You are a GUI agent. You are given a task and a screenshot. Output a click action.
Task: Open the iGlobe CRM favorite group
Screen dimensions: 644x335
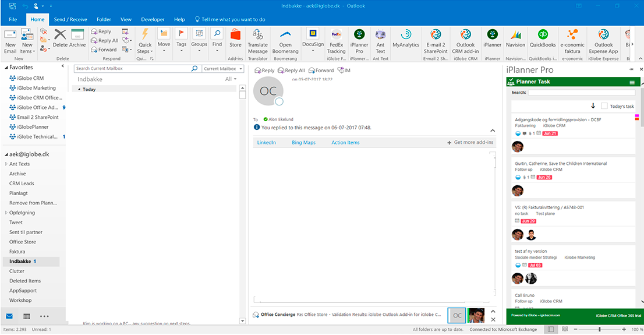30,78
